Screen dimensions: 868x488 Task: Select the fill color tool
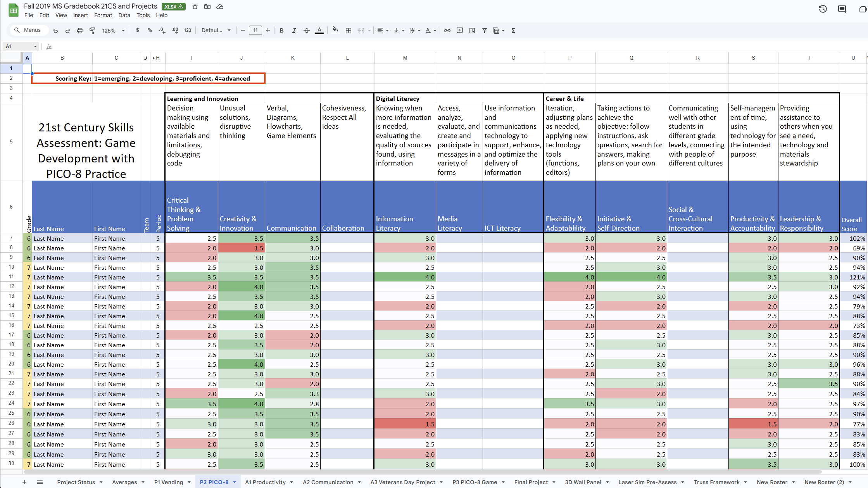pos(335,30)
